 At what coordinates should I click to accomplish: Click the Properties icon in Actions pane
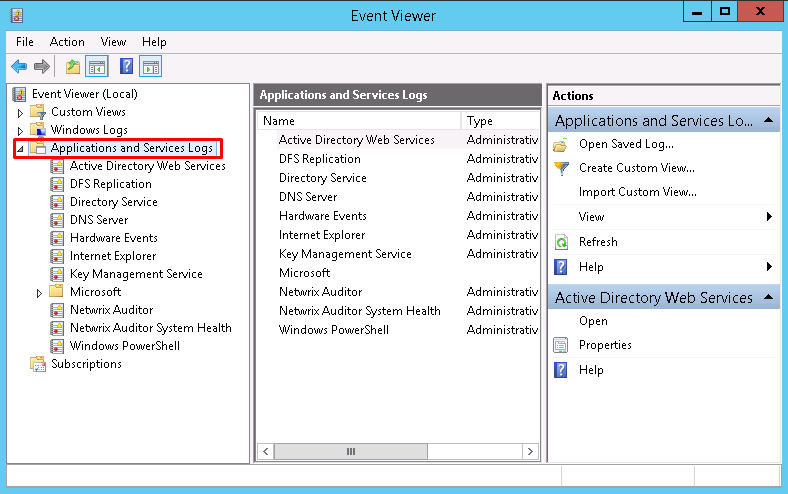(x=560, y=345)
